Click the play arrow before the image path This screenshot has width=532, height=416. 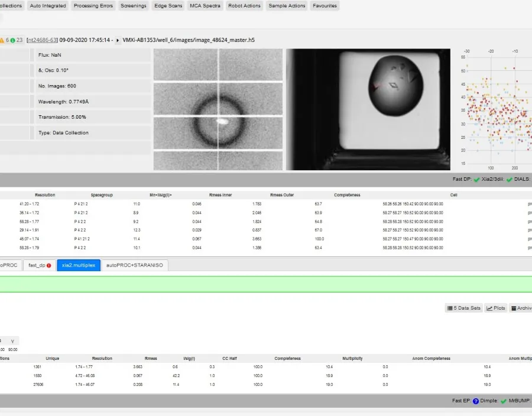point(118,40)
